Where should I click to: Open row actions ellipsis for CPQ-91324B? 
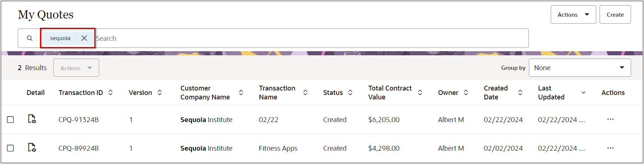[x=610, y=119]
